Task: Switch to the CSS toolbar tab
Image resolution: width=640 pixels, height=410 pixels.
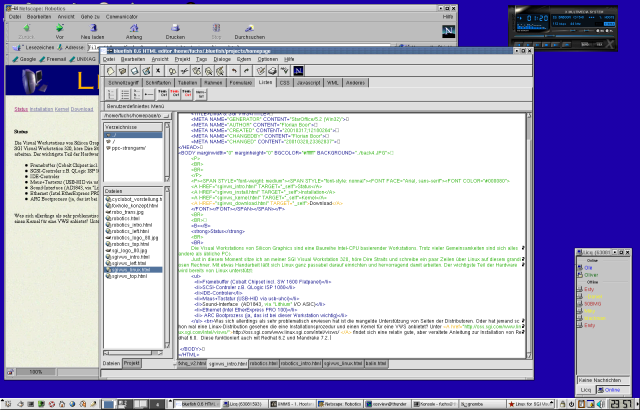Action: (284, 83)
